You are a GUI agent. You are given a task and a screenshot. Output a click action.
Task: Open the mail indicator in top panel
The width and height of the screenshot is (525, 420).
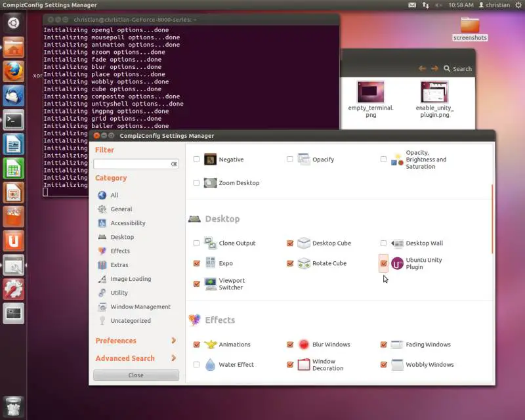point(412,5)
